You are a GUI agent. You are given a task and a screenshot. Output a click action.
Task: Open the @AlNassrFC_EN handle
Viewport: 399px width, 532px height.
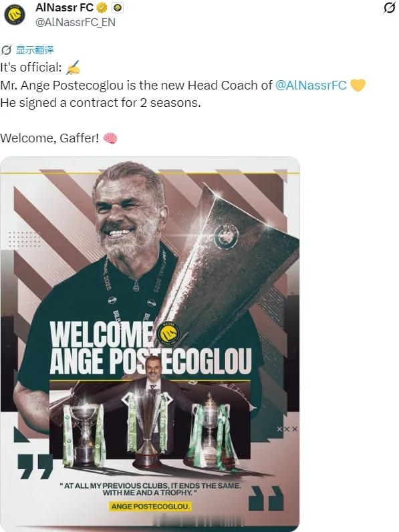tap(76, 23)
